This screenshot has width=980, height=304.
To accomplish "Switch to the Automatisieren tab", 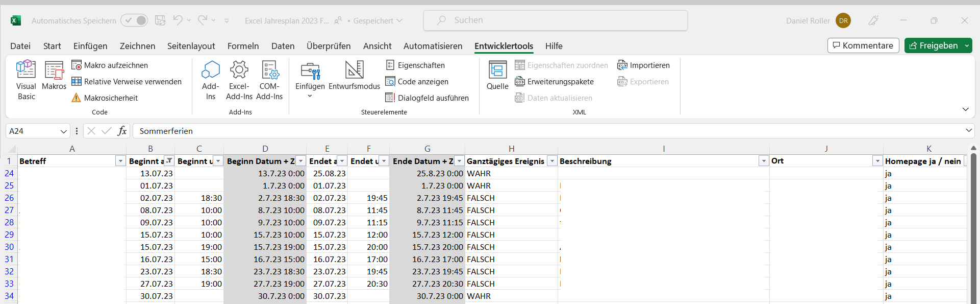I will coord(433,46).
